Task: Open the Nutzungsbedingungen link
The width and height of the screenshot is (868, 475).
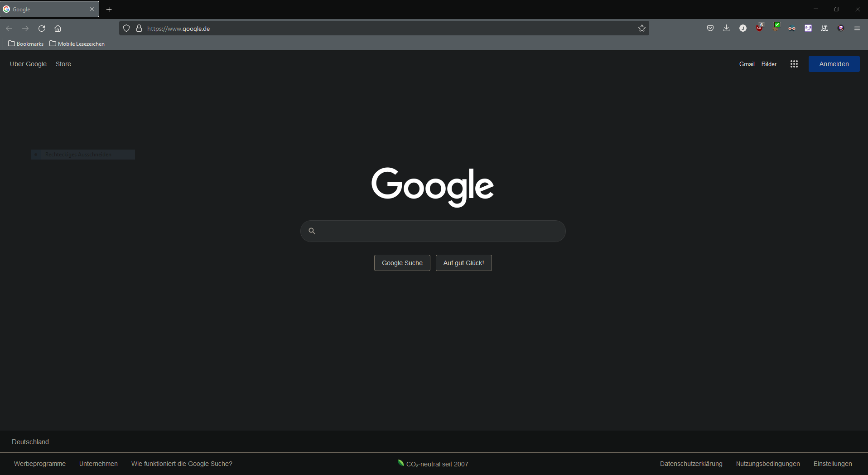Action: (x=768, y=464)
